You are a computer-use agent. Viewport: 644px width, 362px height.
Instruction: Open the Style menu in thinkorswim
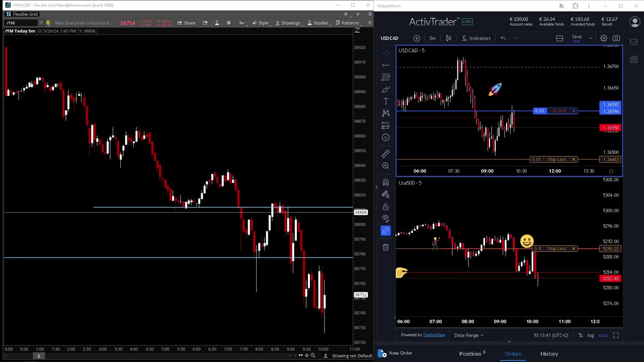click(x=260, y=23)
